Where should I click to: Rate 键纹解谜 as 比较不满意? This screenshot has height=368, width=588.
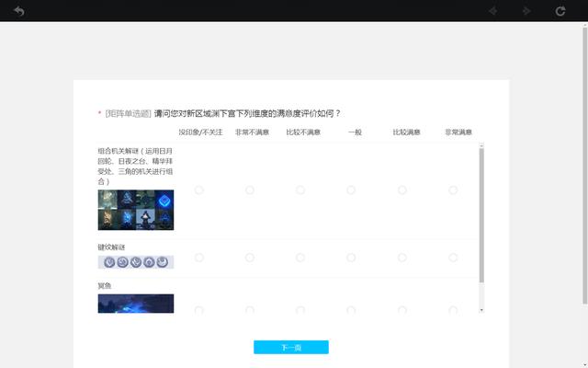click(300, 258)
